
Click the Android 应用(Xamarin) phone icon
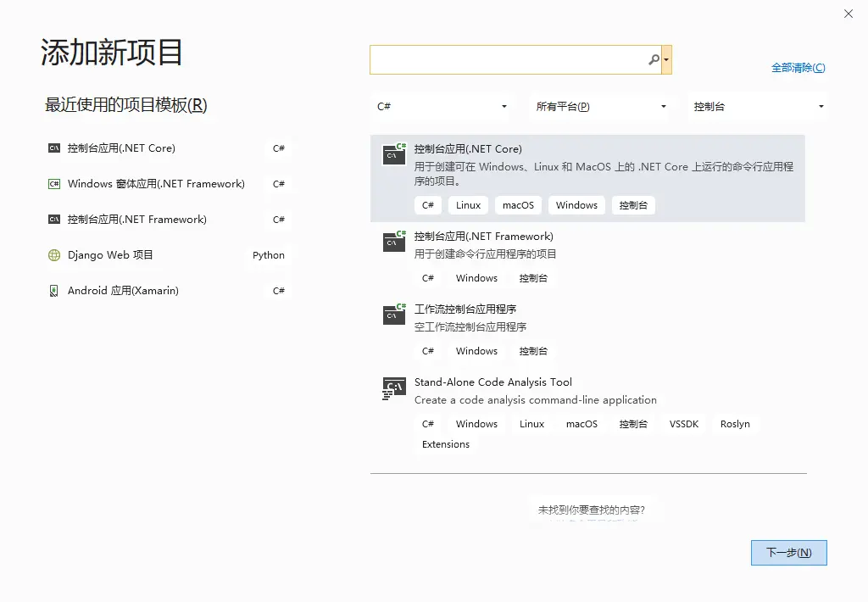click(x=54, y=291)
